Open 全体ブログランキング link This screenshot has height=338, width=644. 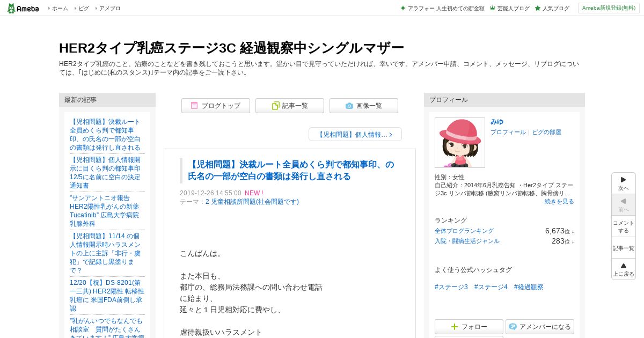click(x=464, y=231)
